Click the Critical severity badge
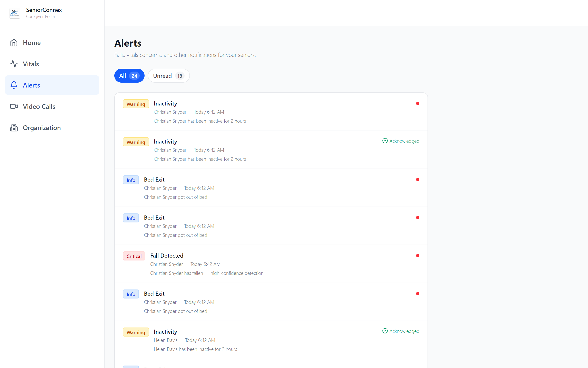 (134, 256)
